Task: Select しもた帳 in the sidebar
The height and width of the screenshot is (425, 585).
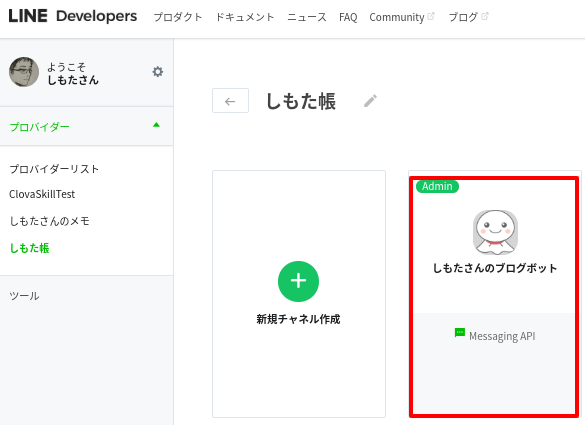Action: (29, 248)
